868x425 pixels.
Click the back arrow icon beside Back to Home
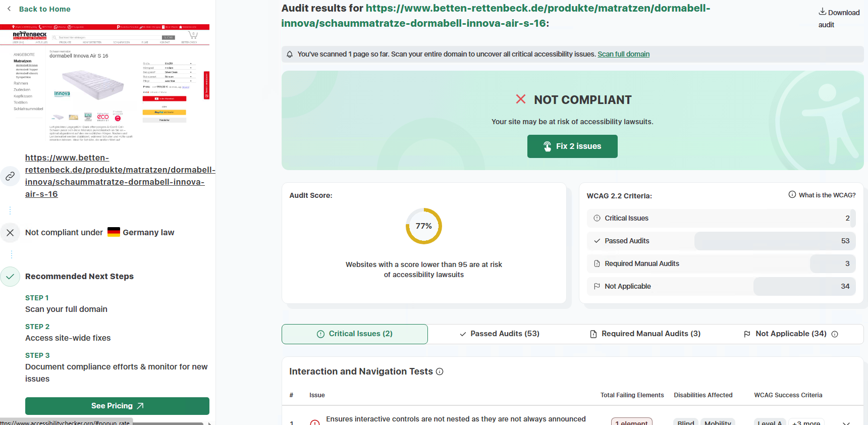(9, 9)
